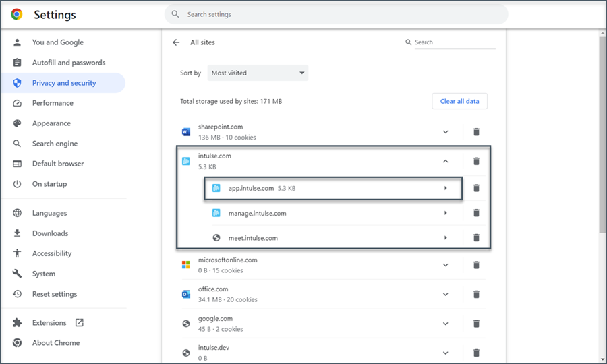Click the magnifier icon in All sites search
This screenshot has height=364, width=607.
point(408,42)
